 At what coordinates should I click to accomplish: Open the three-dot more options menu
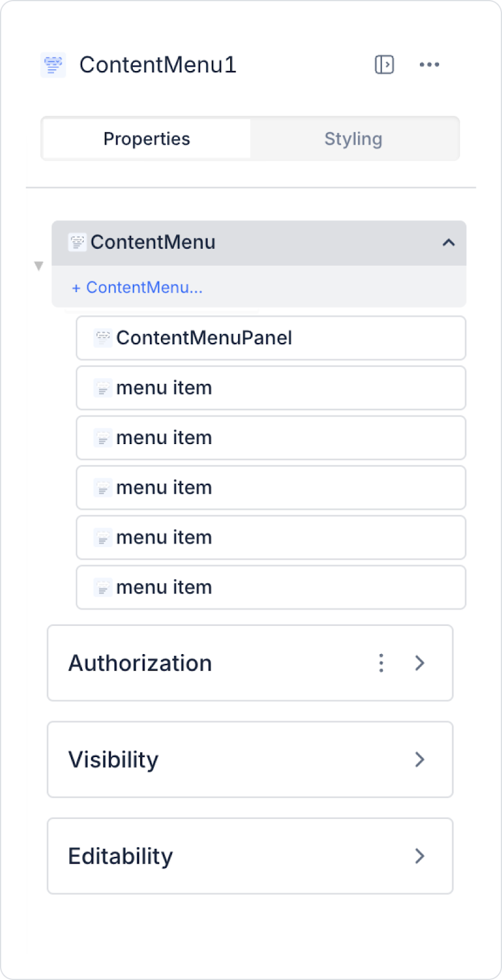point(429,64)
